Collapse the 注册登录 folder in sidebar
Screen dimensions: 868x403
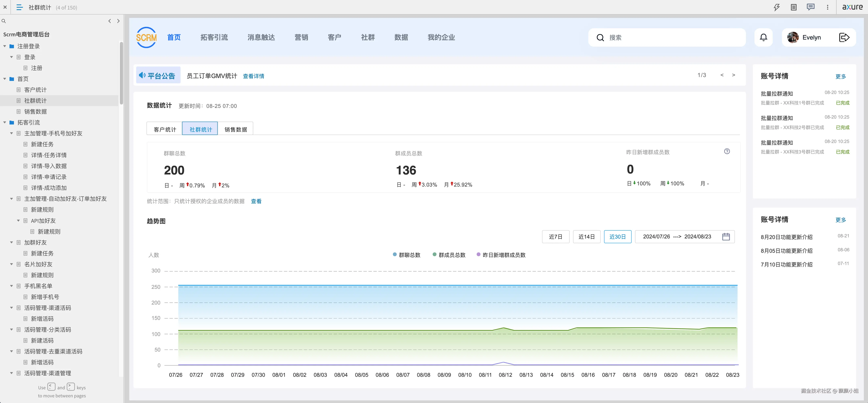click(x=5, y=46)
